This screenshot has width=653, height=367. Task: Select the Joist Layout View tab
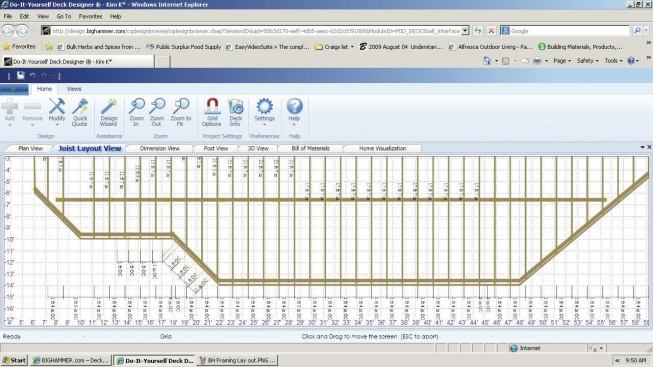click(x=90, y=148)
